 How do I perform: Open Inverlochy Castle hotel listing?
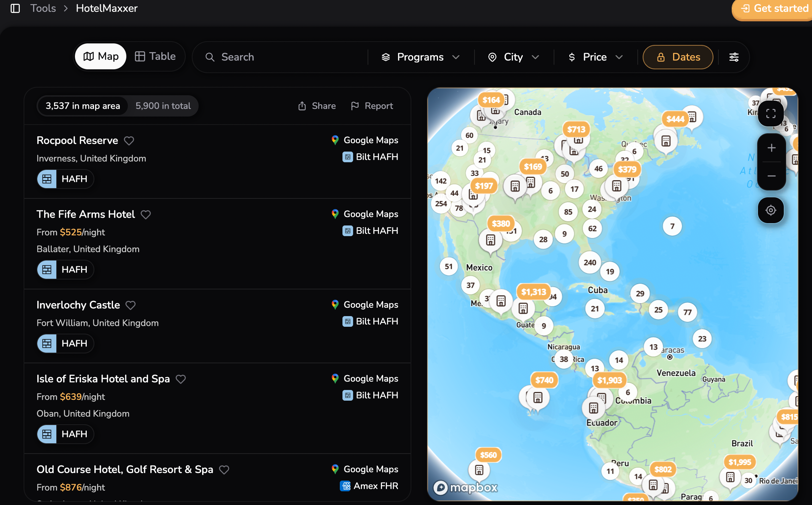pyautogui.click(x=78, y=305)
